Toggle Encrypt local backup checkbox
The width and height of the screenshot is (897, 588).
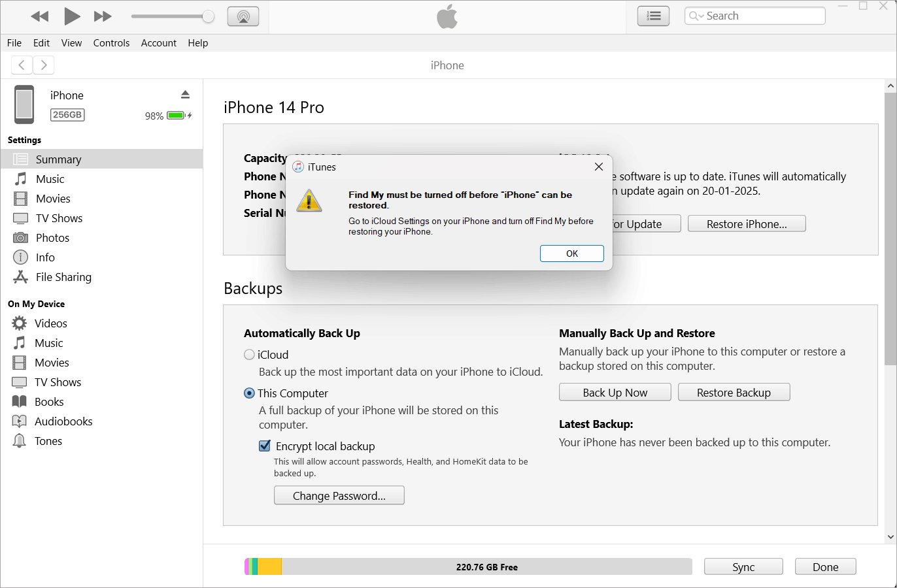[265, 446]
